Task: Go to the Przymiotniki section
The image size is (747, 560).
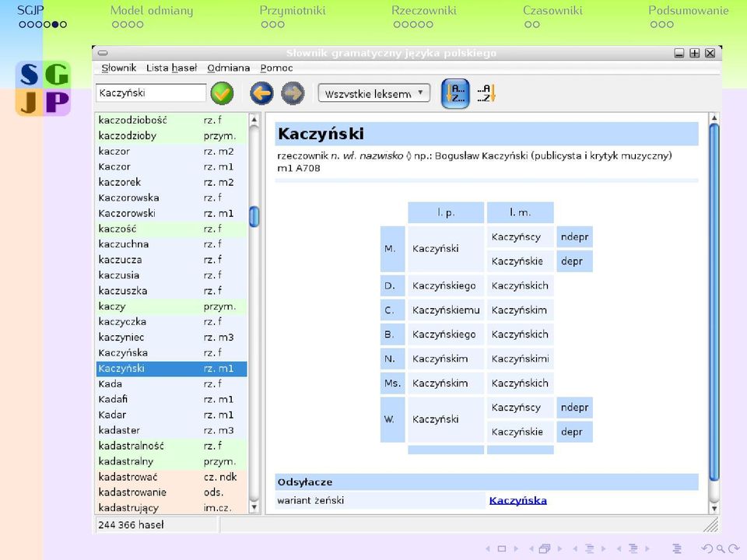Action: point(293,10)
